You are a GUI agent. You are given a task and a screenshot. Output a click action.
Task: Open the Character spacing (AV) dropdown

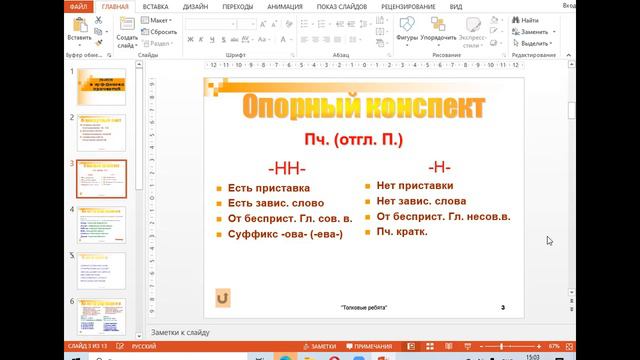pyautogui.click(x=247, y=40)
